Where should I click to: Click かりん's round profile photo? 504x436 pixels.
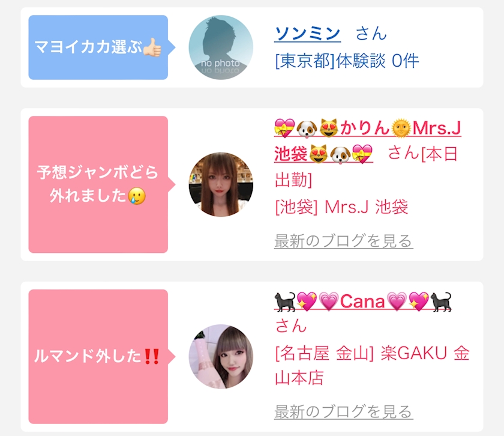click(x=221, y=184)
